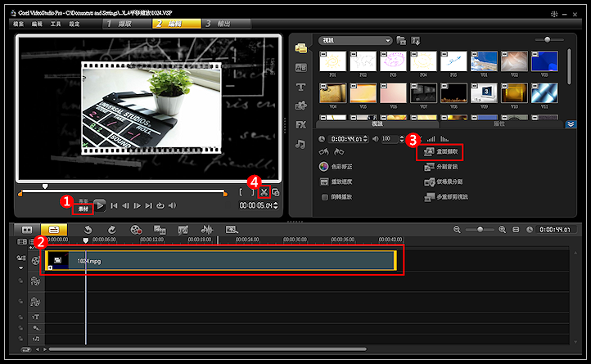Adjust clip duration stepper arrows

tap(365, 139)
